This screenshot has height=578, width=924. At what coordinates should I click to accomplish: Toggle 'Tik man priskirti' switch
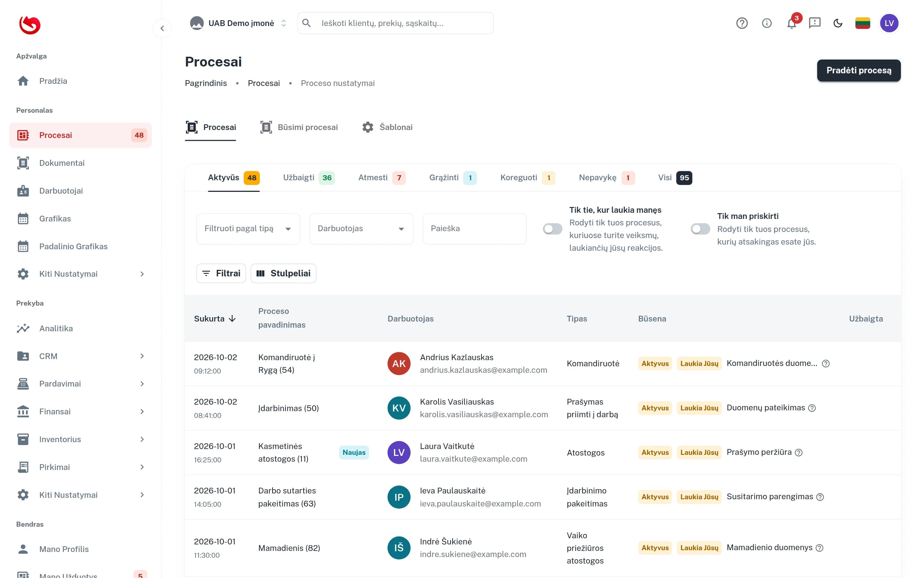[700, 229]
